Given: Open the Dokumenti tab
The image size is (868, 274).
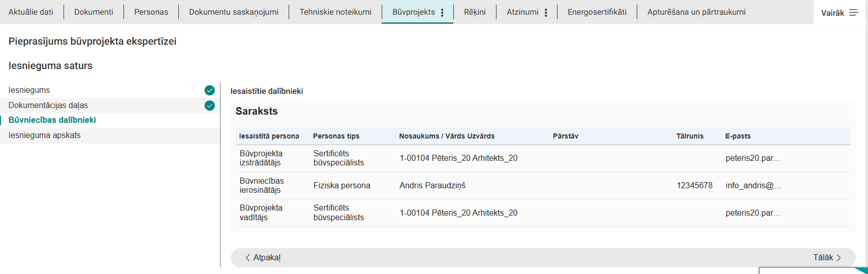Looking at the screenshot, I should [94, 12].
